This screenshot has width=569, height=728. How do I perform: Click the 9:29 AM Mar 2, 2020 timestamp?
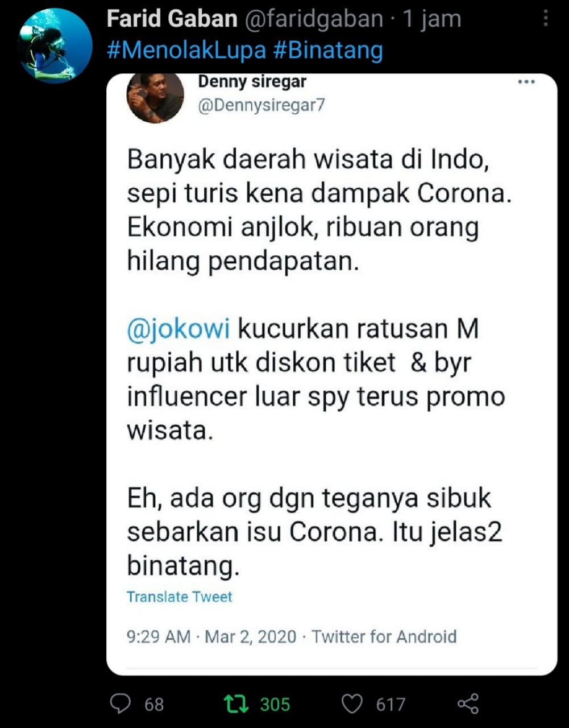[211, 636]
